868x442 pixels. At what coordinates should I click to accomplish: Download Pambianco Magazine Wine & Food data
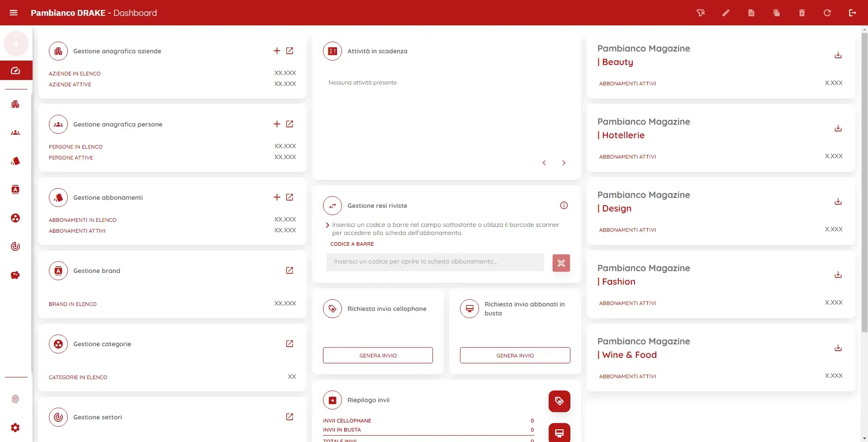click(x=838, y=348)
